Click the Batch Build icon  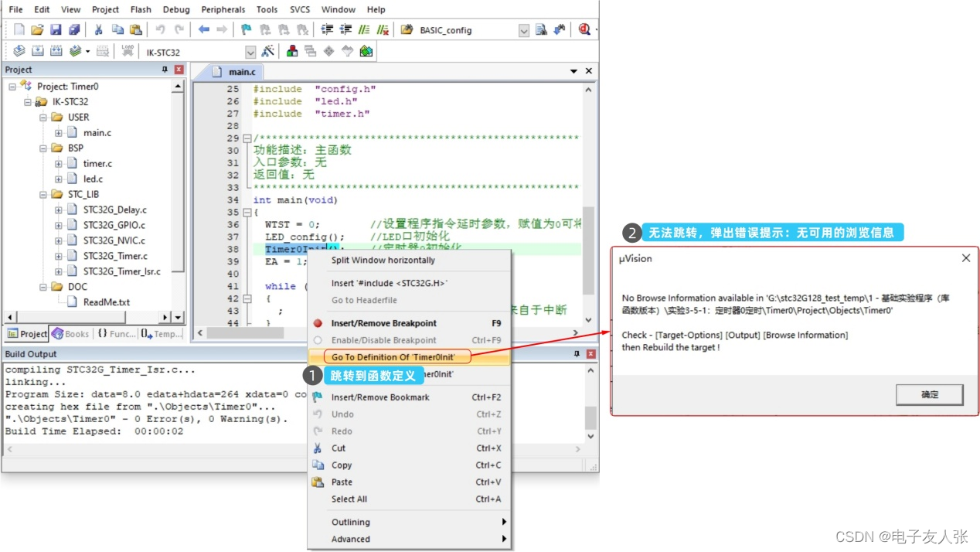75,51
